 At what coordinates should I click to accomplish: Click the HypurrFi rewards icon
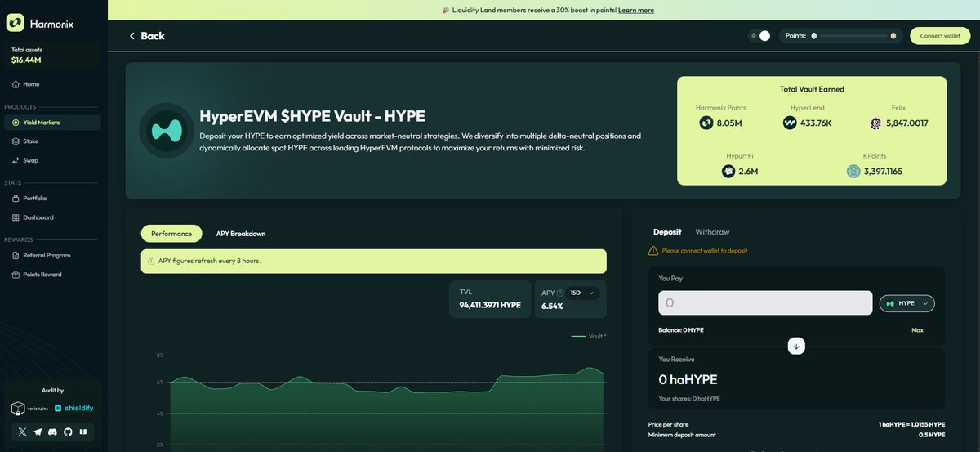[728, 171]
